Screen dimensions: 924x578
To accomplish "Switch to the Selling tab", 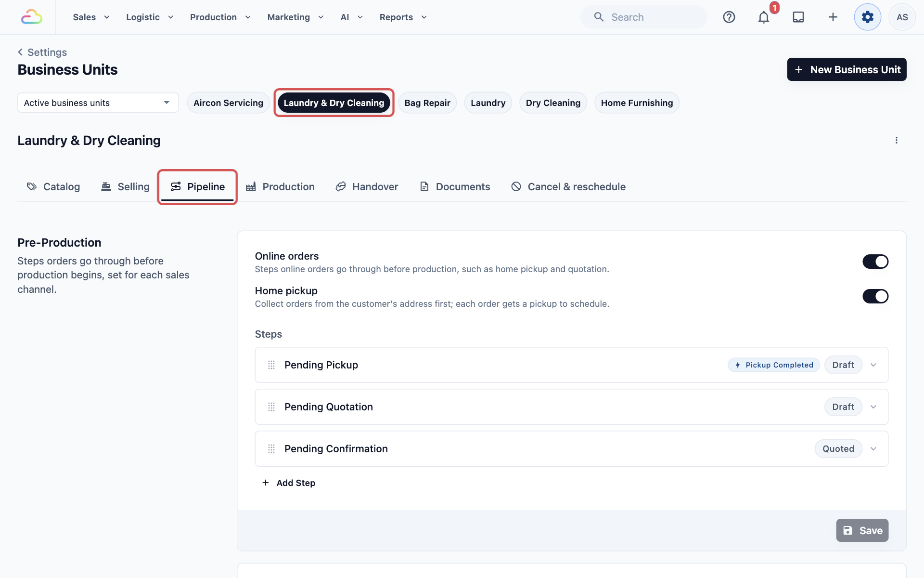I will pyautogui.click(x=125, y=186).
